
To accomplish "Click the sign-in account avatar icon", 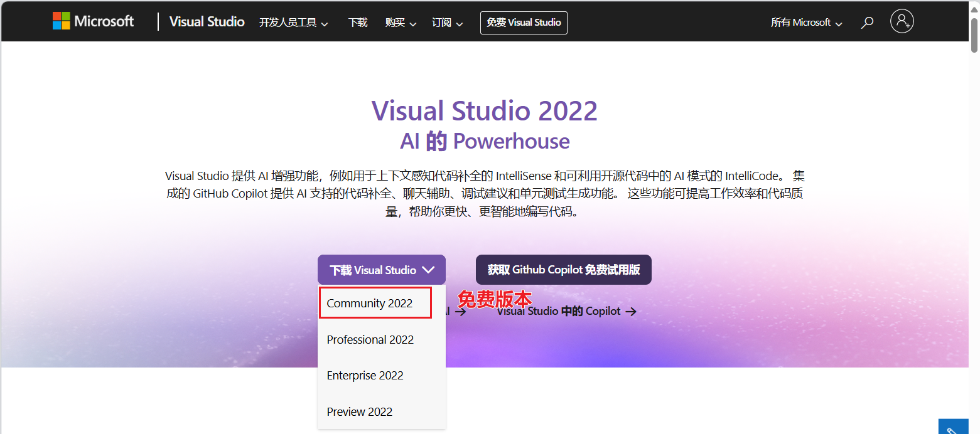I will click(x=902, y=21).
